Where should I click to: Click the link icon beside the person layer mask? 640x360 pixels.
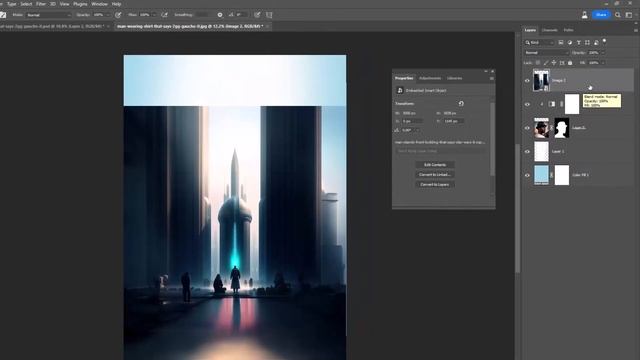click(x=551, y=128)
